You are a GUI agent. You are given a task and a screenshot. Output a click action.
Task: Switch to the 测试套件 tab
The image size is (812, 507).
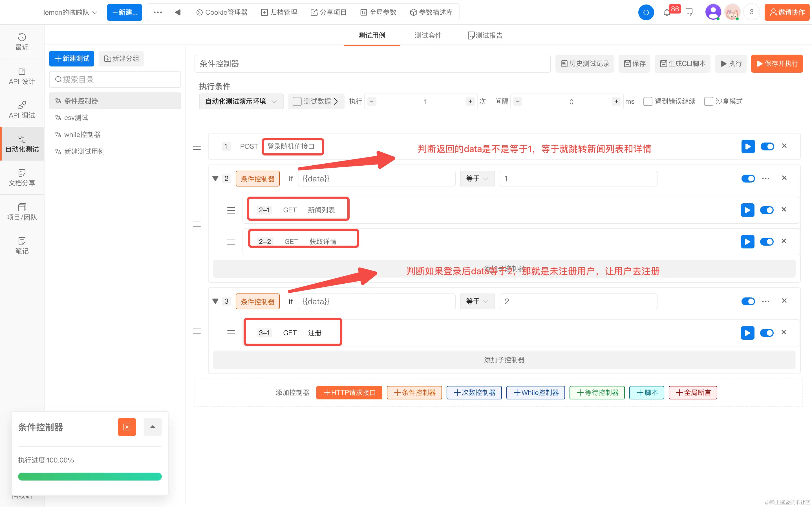[428, 35]
